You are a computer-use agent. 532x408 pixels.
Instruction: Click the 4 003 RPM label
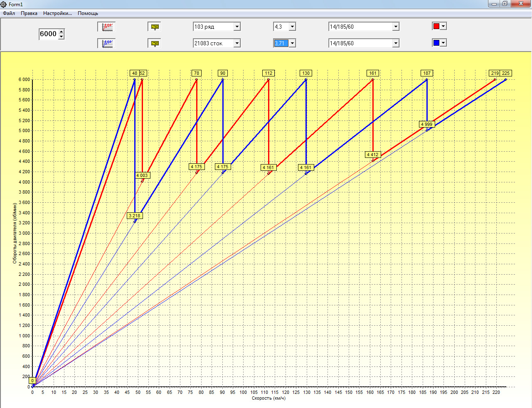pyautogui.click(x=142, y=175)
